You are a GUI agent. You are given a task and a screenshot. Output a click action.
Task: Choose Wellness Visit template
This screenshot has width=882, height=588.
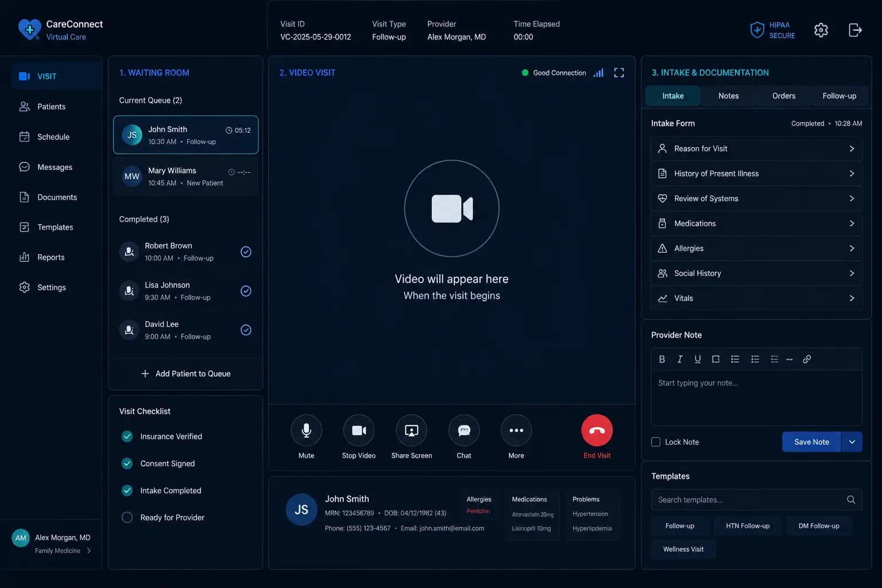683,550
